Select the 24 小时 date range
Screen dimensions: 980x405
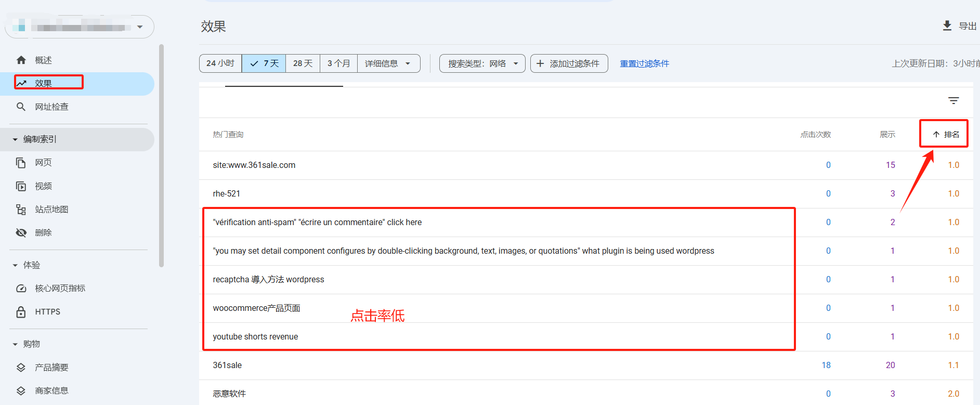click(220, 63)
